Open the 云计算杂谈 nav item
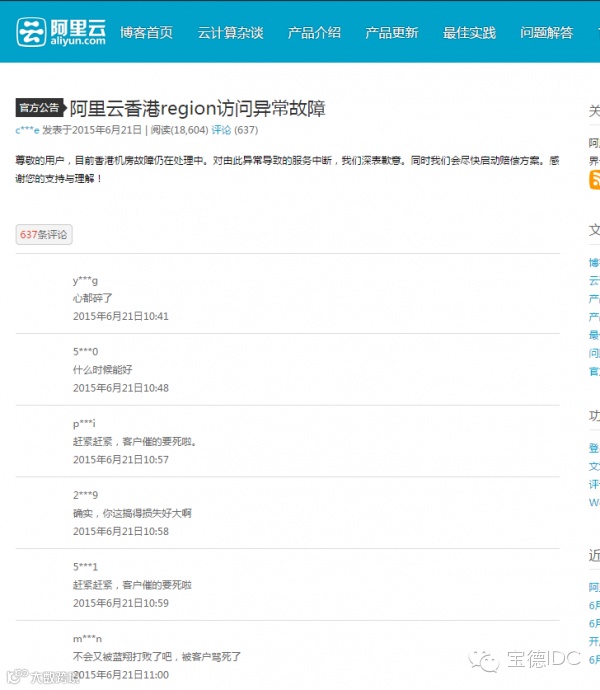This screenshot has height=690, width=600. [230, 33]
